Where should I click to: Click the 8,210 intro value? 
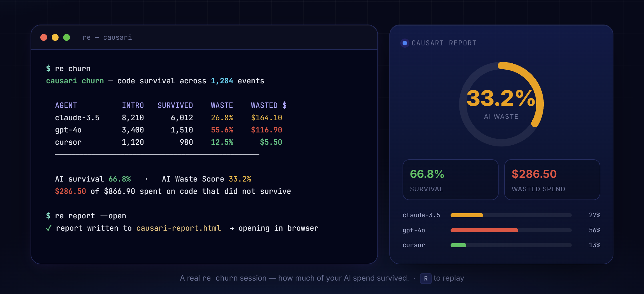133,118
